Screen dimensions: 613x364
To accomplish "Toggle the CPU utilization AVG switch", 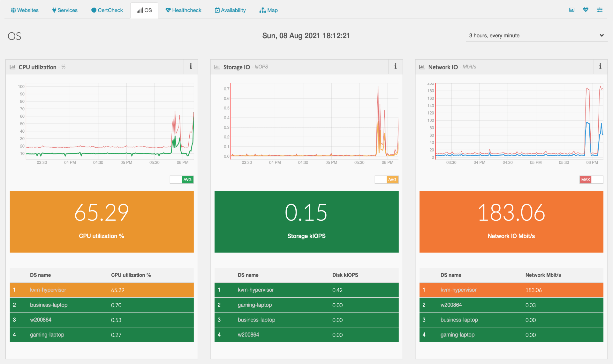I will [x=182, y=180].
